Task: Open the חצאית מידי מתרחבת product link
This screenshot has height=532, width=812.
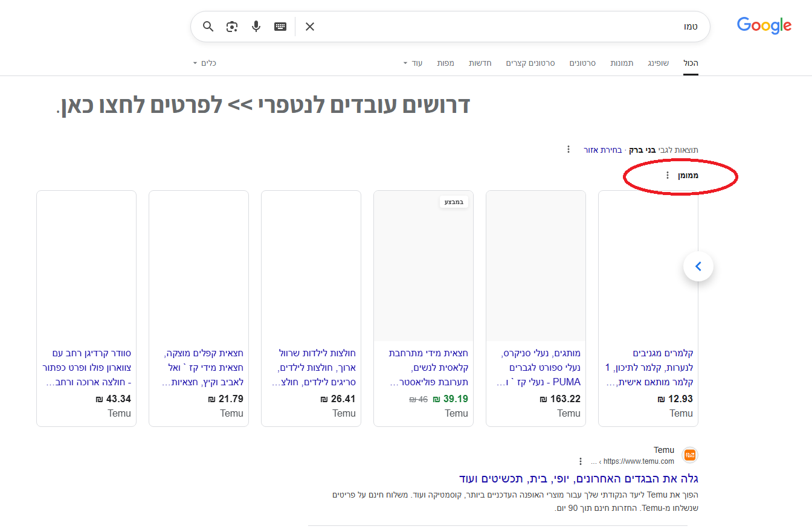Action: click(428, 367)
